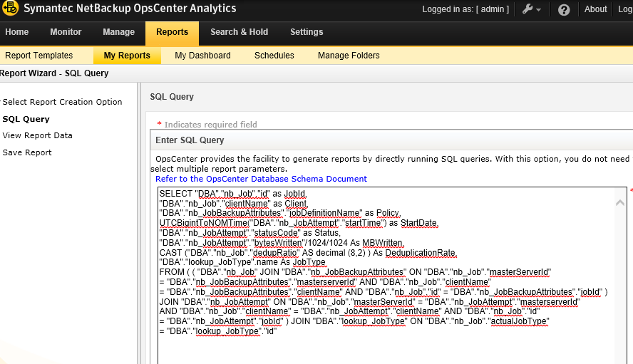Open Manage Folders subtab
633x364 pixels.
[x=349, y=56]
